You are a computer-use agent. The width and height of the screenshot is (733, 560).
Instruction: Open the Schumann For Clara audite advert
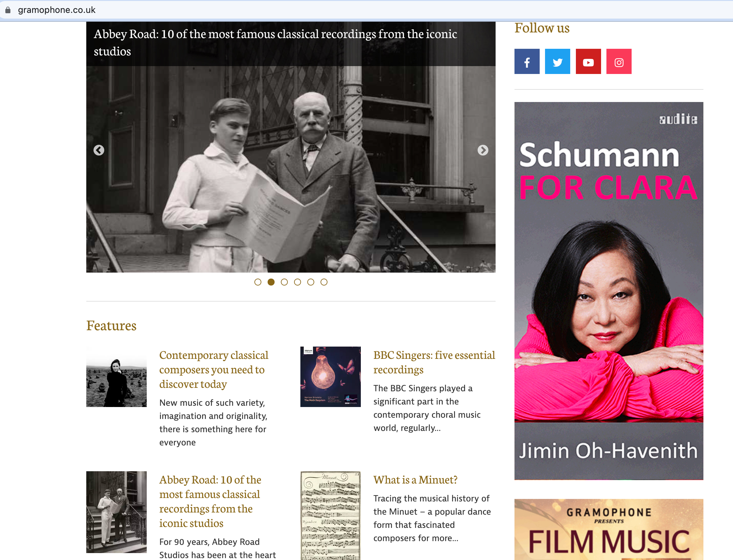(609, 291)
